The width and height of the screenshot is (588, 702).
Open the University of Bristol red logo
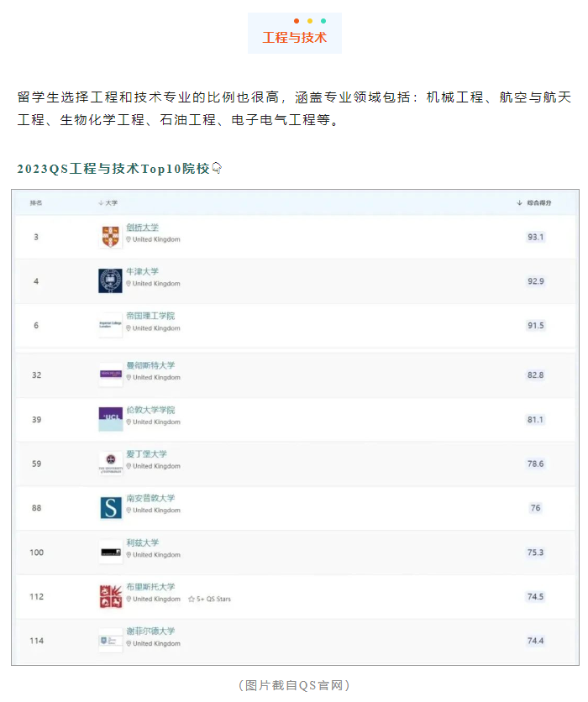[x=111, y=596]
